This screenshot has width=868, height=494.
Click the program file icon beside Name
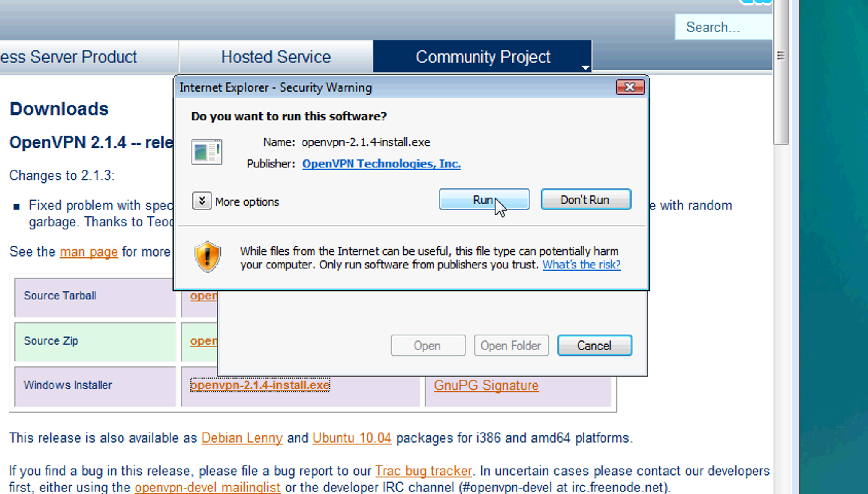pyautogui.click(x=206, y=152)
